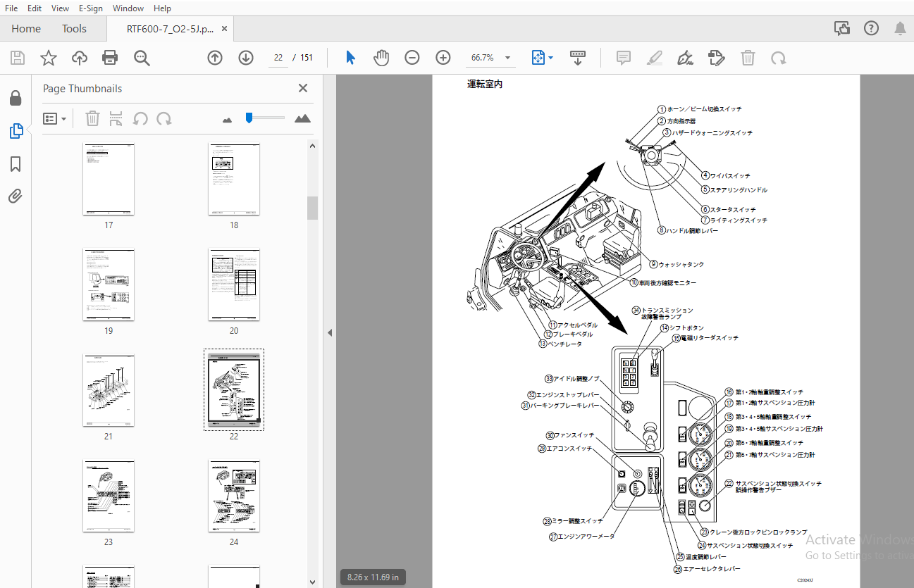Select the highlight text tool
Screen dimensions: 914x588
pos(655,58)
